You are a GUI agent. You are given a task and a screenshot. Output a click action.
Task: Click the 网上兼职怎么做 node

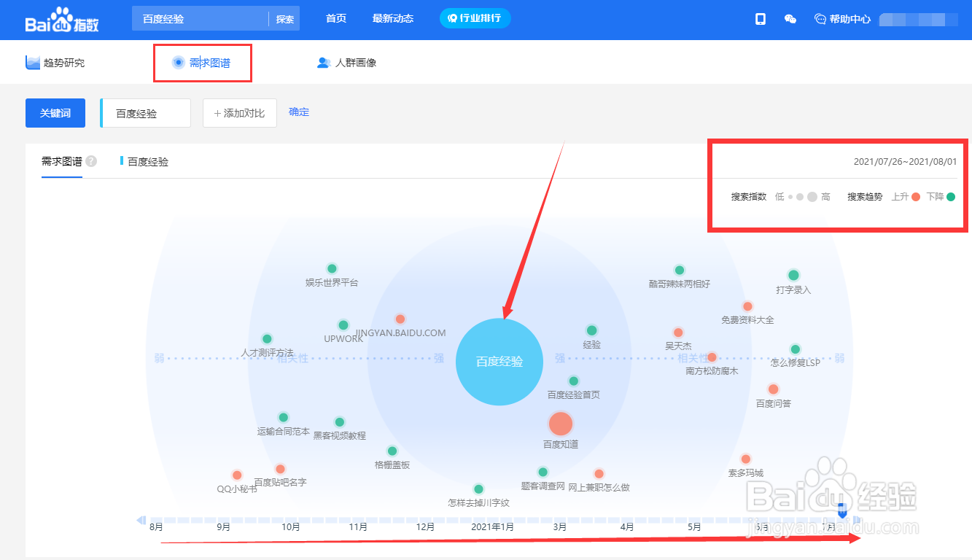click(599, 473)
